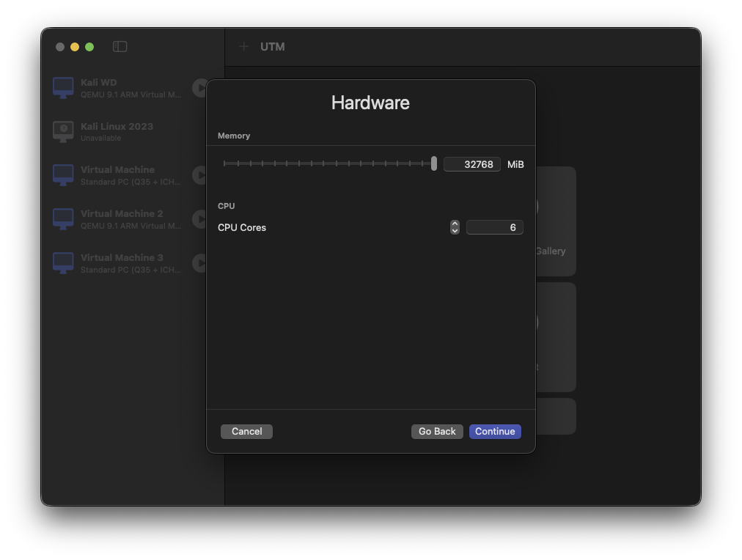This screenshot has width=742, height=560.
Task: Launch the first Virtual Machine using play icon
Action: pos(199,175)
